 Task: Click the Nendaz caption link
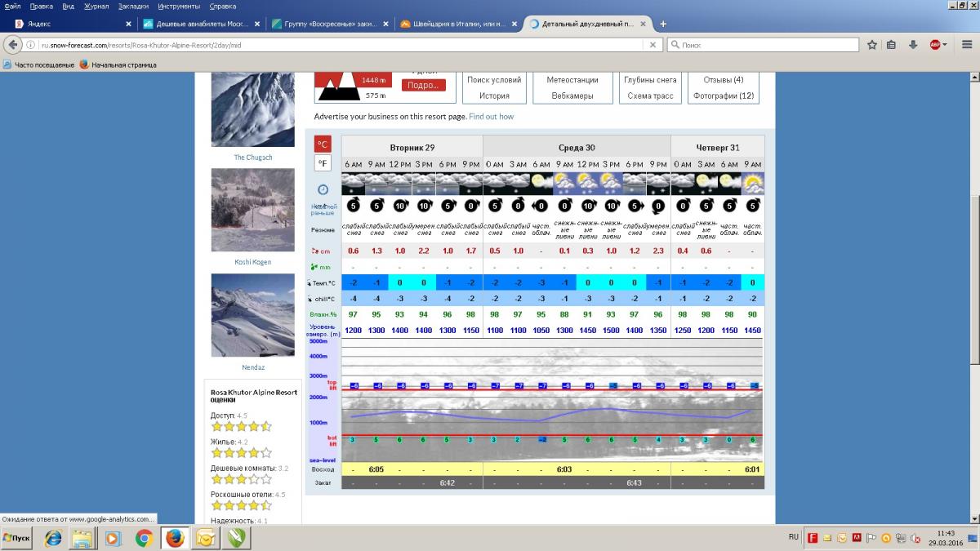[x=252, y=367]
